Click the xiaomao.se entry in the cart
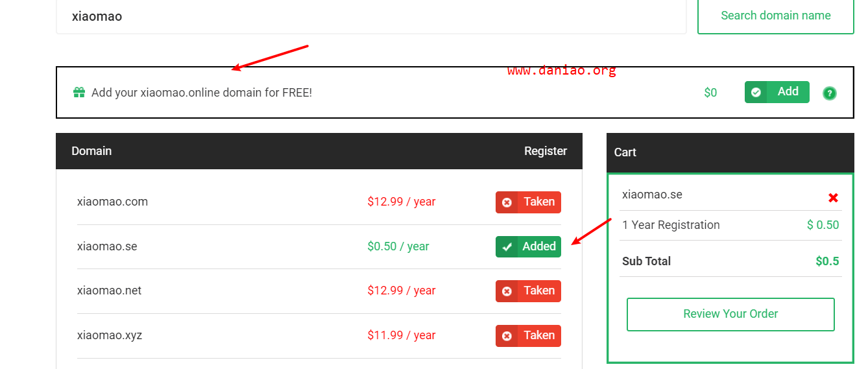868x369 pixels. [652, 195]
